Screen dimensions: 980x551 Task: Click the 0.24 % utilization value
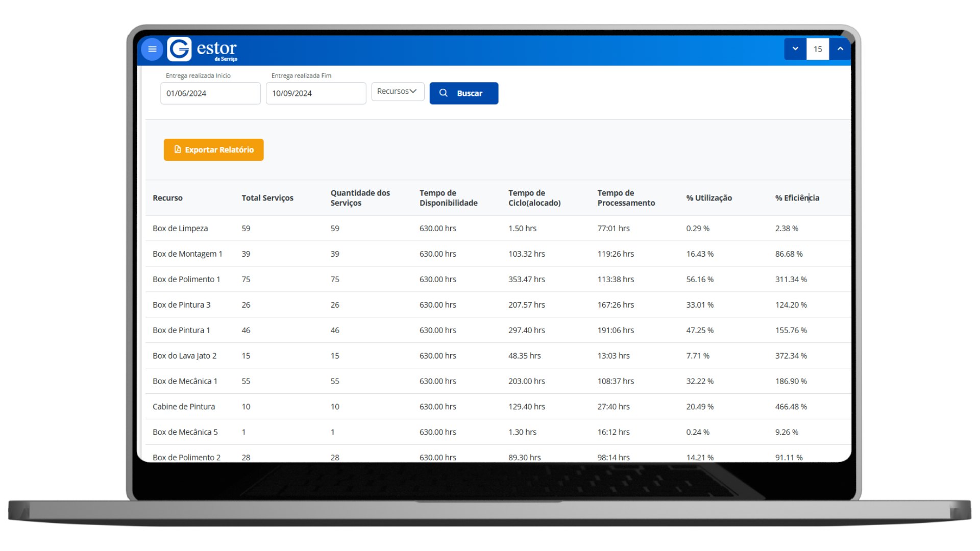[x=698, y=432]
